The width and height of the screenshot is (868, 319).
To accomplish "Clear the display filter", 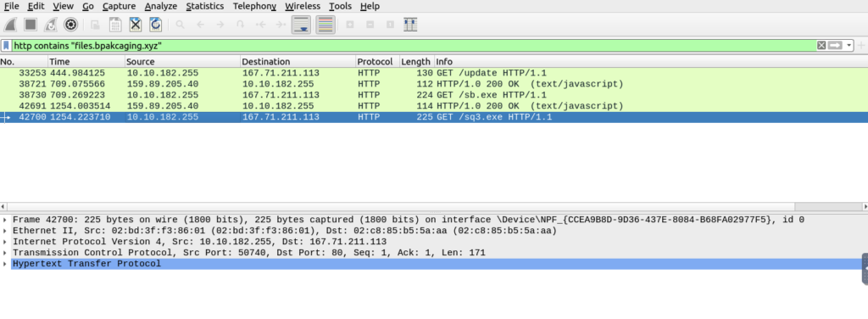I will (x=821, y=46).
